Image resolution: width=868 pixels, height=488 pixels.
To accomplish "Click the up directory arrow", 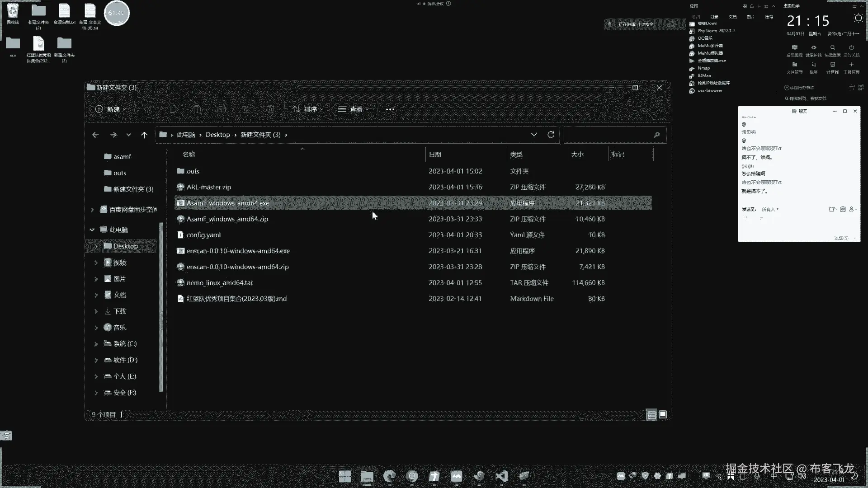I will point(144,135).
